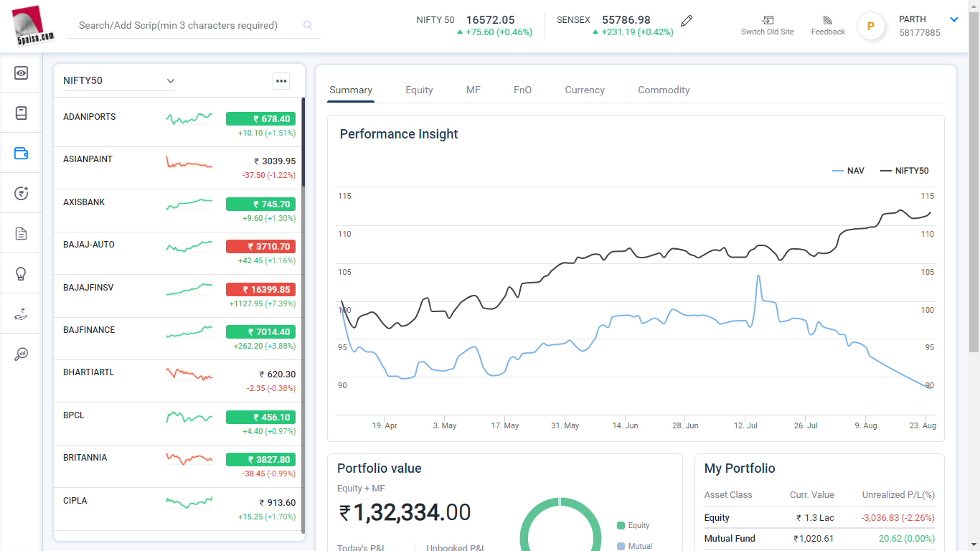Select the BRITANNIA watchlist row
This screenshot has height=551, width=980.
179,466
